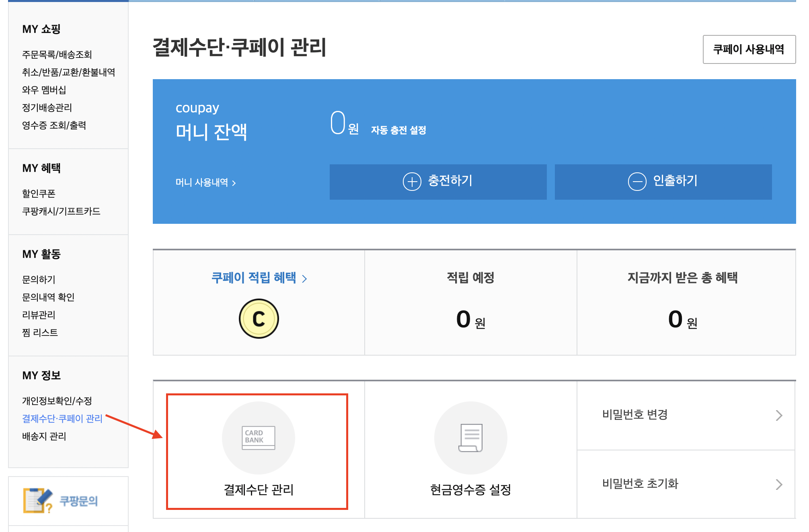Select 주문목록/배송조회 in the sidebar
This screenshot has width=809, height=532.
point(56,55)
